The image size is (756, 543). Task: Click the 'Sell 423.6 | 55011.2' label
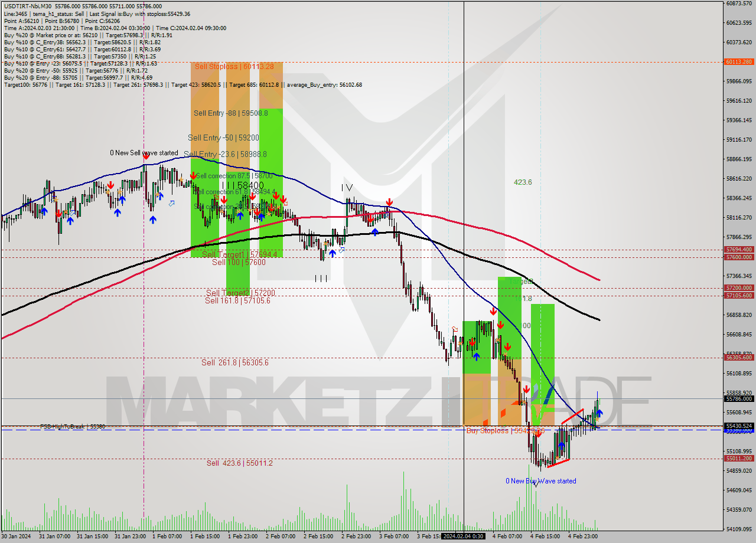point(240,463)
